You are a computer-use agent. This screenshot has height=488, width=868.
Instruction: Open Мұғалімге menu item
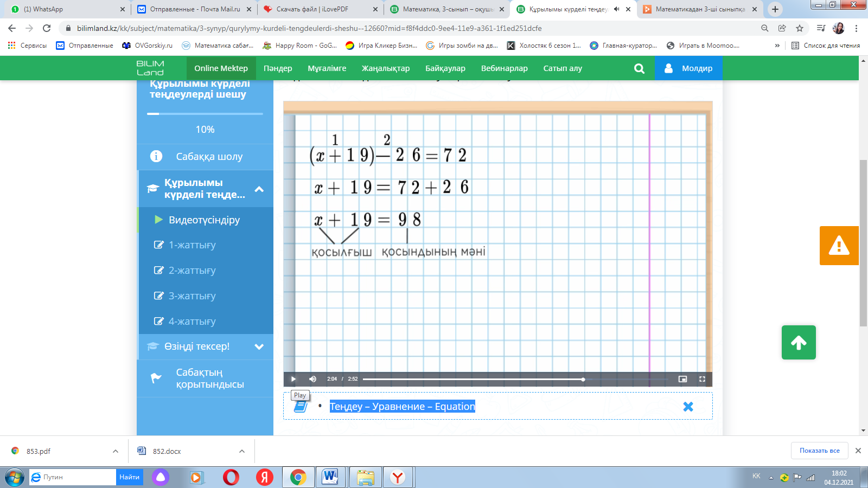pyautogui.click(x=327, y=68)
